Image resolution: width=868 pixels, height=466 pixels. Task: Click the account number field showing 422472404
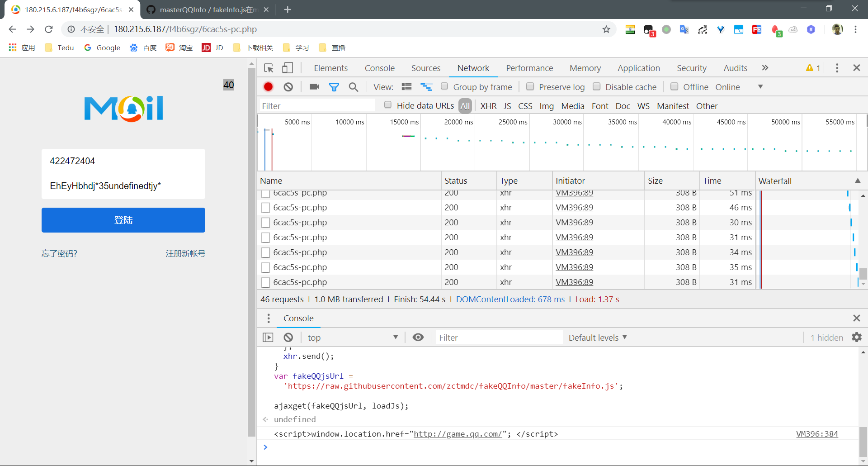123,161
